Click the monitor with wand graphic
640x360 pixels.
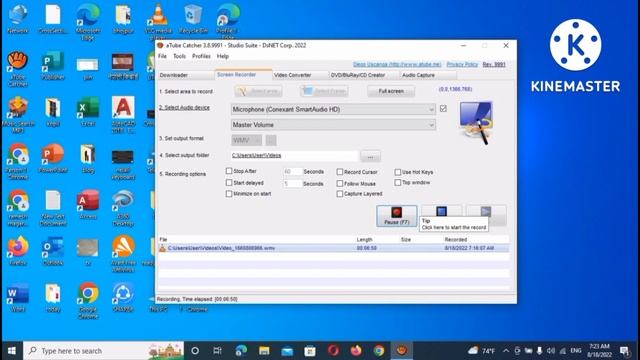pyautogui.click(x=476, y=122)
